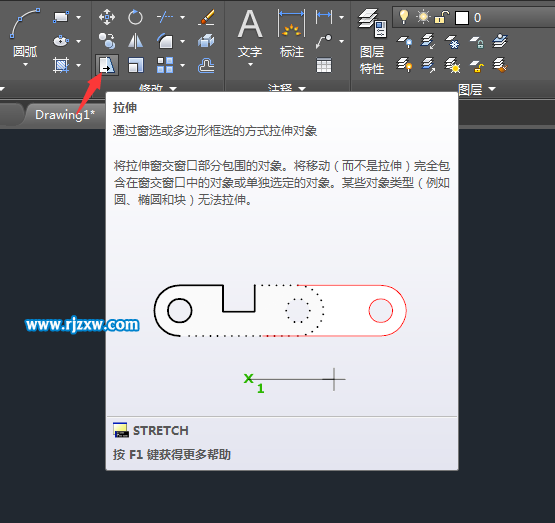Pick the Mirror tool
555x523 pixels.
135,41
